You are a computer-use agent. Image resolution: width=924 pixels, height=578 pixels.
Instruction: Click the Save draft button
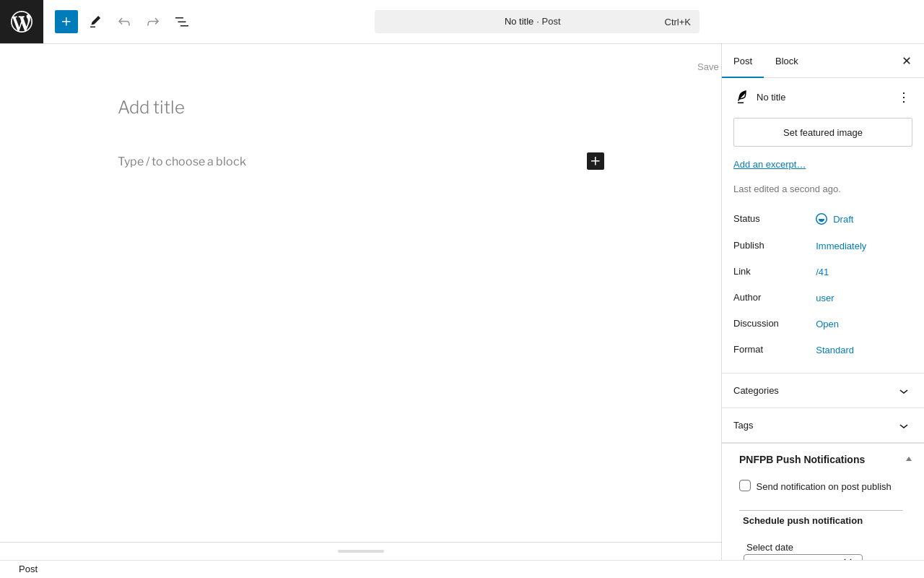pyautogui.click(x=708, y=66)
